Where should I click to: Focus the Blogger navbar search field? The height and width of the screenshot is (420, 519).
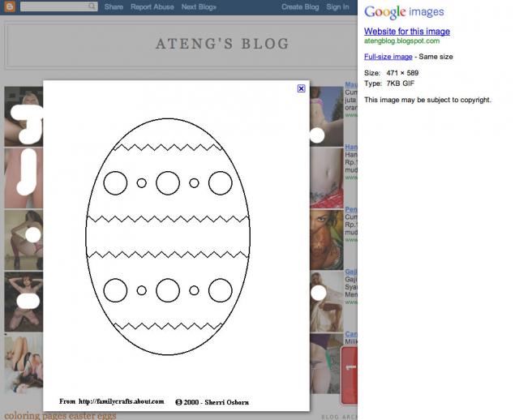click(x=59, y=6)
